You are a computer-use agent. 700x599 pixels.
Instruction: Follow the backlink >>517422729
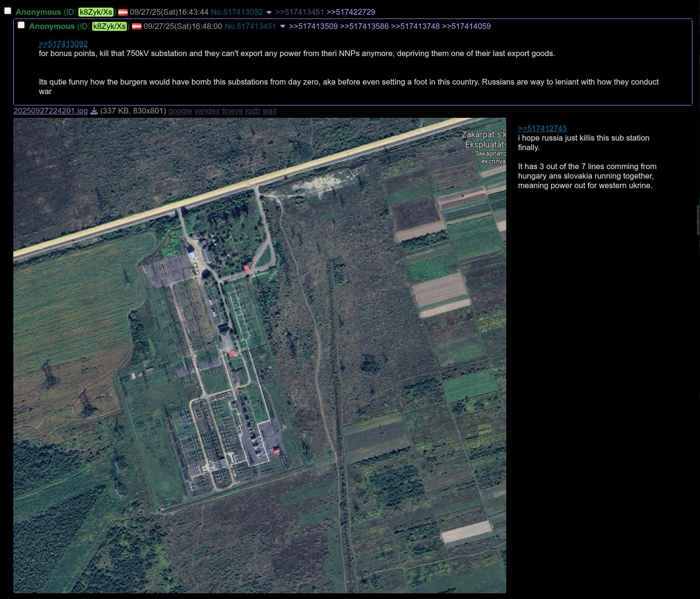pos(351,12)
